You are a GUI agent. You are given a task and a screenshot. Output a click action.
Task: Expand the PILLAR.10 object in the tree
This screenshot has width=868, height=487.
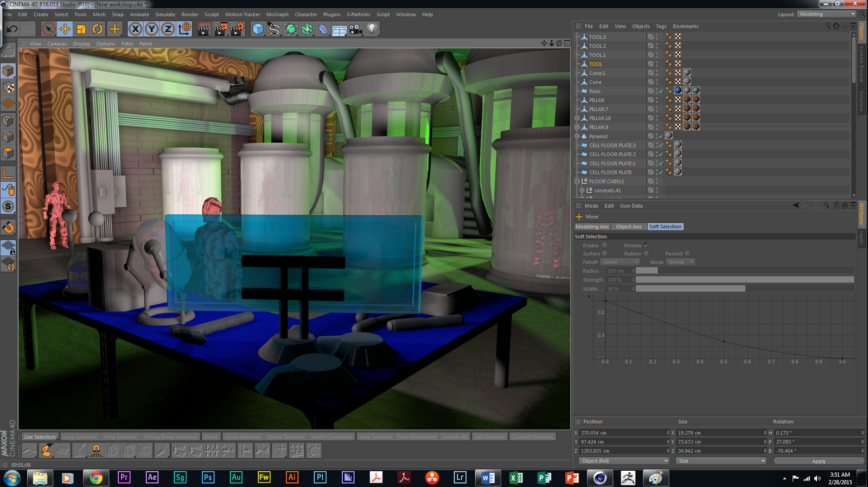577,118
